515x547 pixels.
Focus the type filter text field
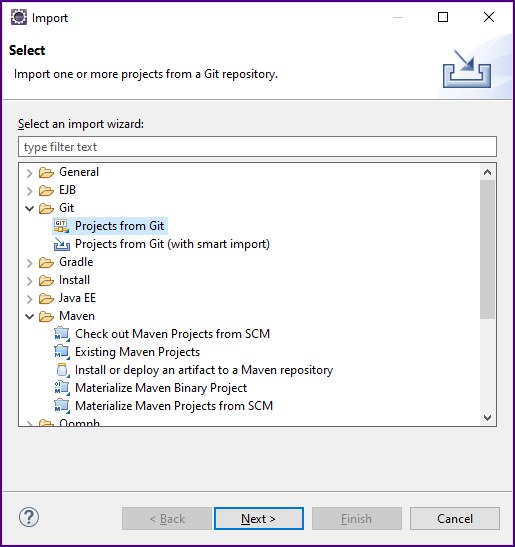point(258,147)
